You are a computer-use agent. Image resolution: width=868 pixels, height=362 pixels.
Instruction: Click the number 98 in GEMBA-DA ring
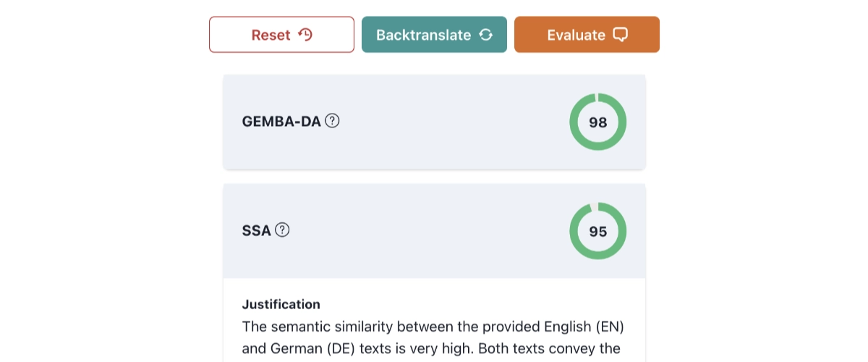(597, 122)
